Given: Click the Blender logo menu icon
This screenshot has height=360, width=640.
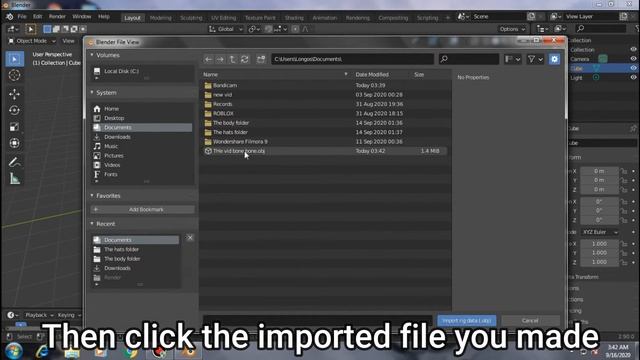Looking at the screenshot, I should pyautogui.click(x=9, y=17).
